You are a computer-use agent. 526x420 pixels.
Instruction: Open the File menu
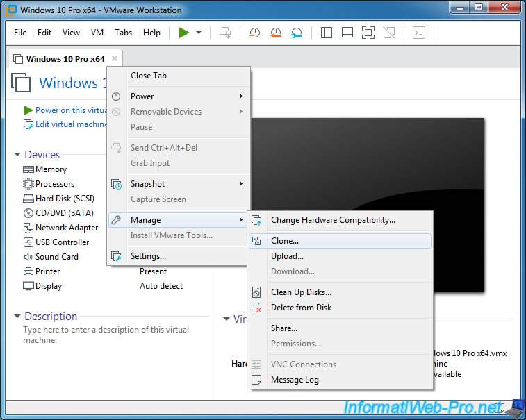(x=20, y=33)
